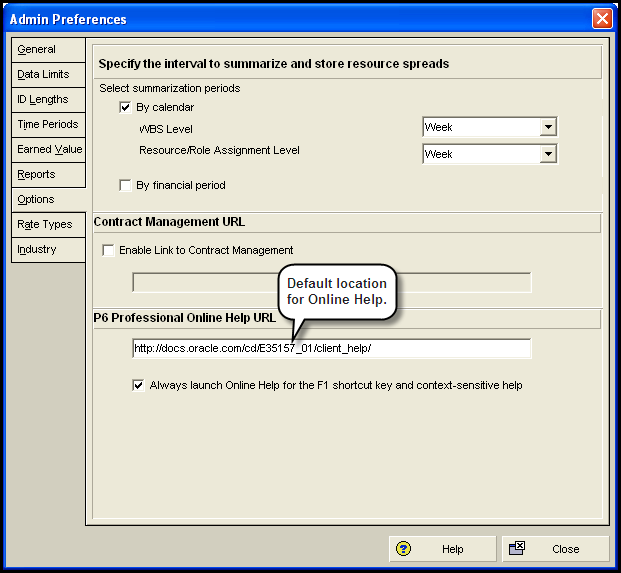621x573 pixels.
Task: Click the close-window icon on Close button
Action: (517, 548)
